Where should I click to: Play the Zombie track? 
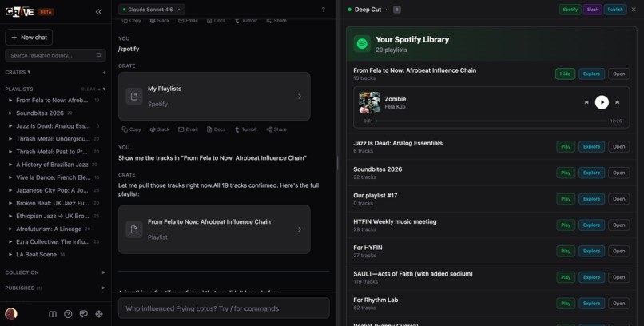pyautogui.click(x=602, y=102)
